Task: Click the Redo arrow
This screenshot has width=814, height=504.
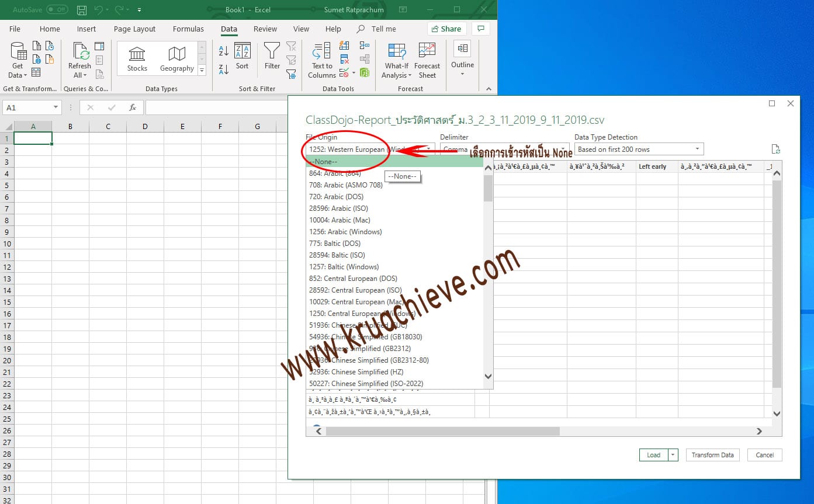Action: point(120,10)
